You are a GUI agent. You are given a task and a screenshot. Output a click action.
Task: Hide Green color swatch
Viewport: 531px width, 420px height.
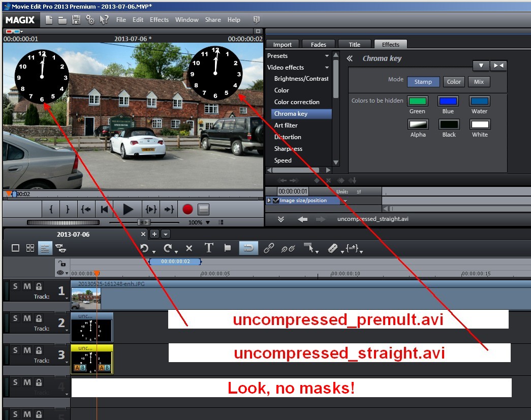click(x=418, y=101)
